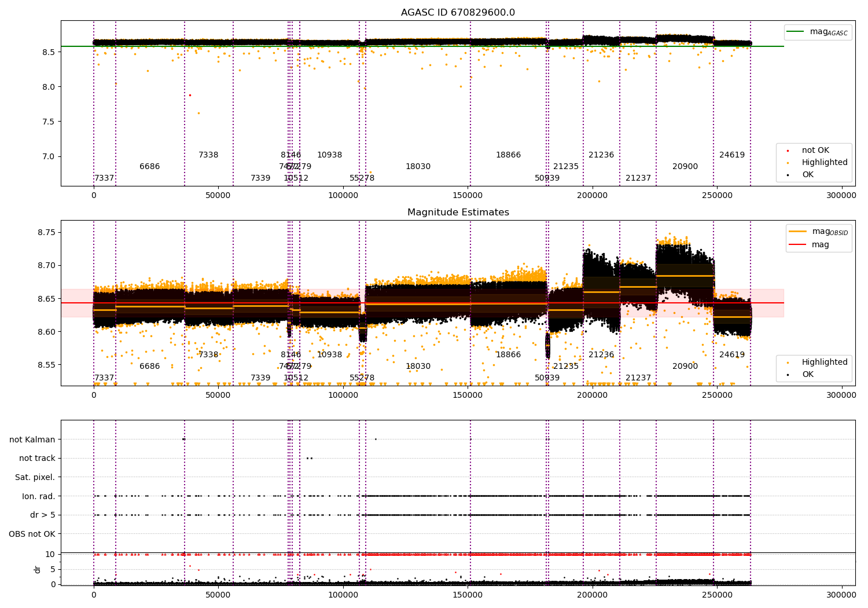Image resolution: width=868 pixels, height=608 pixels.
Task: Click OBSID label 7338 in the top plot
Action: pyautogui.click(x=208, y=155)
